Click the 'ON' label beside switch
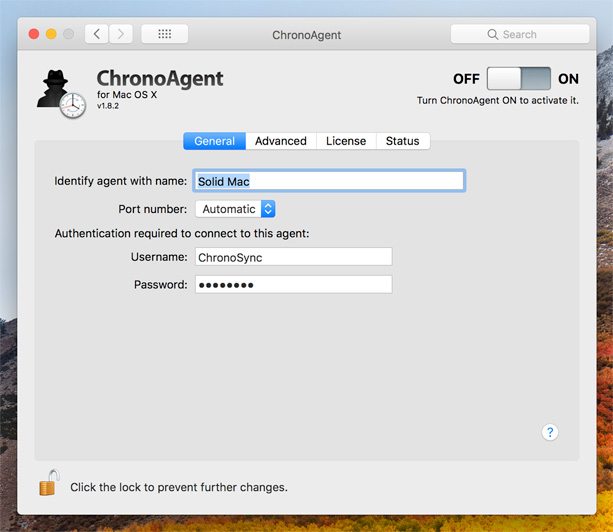The height and width of the screenshot is (532, 613). click(x=568, y=79)
